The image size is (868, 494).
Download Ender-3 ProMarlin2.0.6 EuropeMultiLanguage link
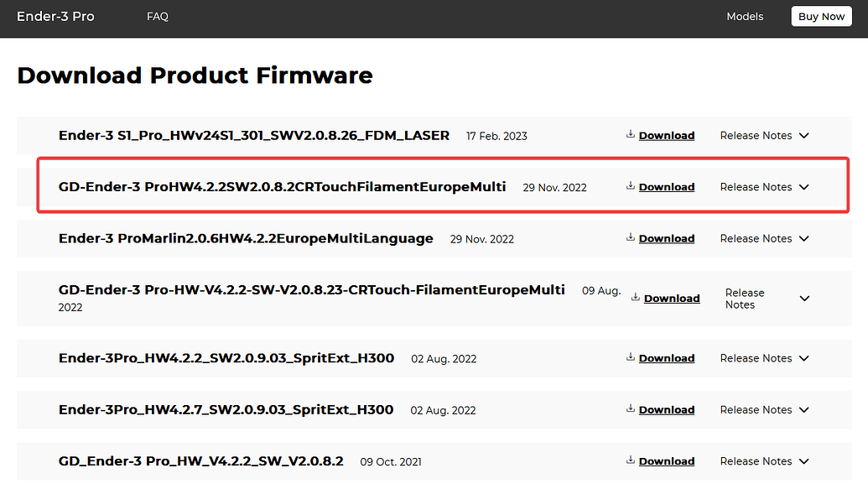[x=667, y=239]
